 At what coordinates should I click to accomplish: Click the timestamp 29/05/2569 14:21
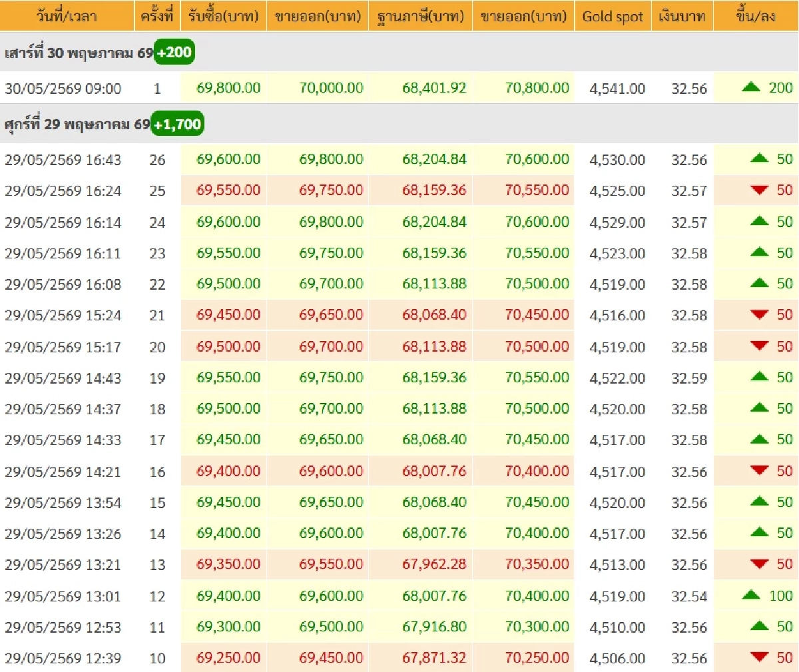[x=63, y=472]
